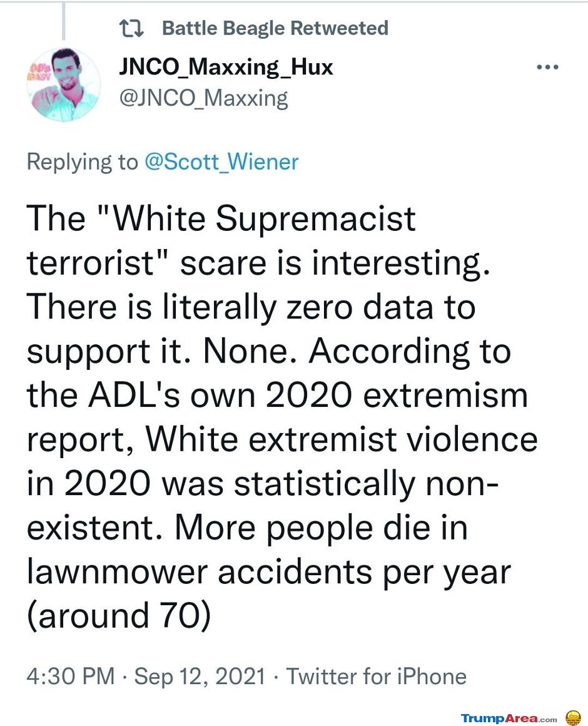Open the 4:30 PM timestamp
Image resolution: width=588 pixels, height=726 pixels.
71,676
